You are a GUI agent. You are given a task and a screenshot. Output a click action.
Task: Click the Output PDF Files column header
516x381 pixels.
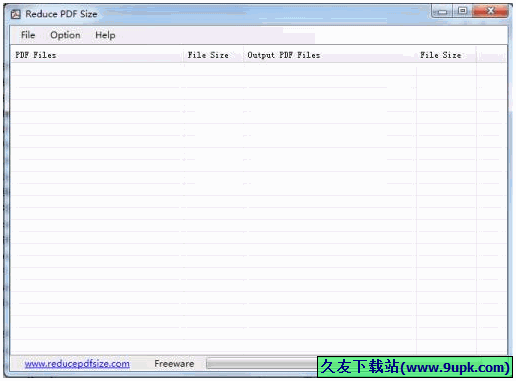pos(330,55)
